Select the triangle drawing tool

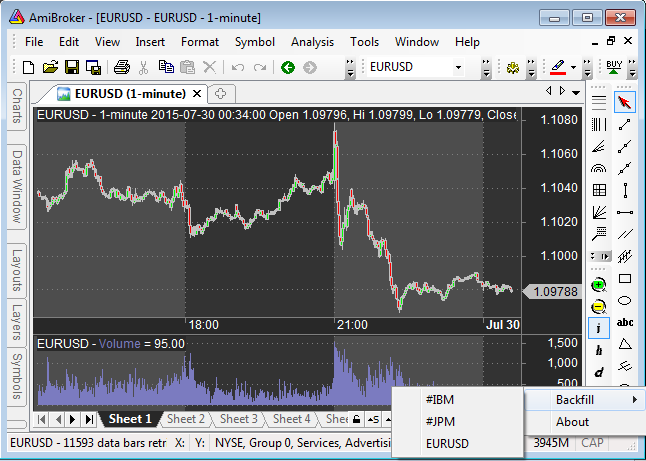(625, 344)
